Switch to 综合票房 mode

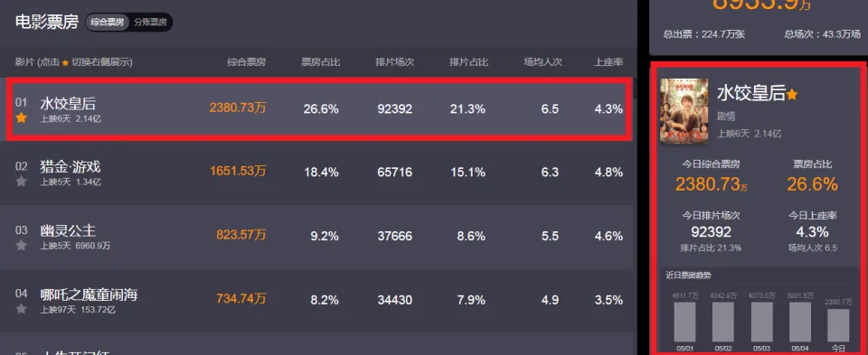pos(108,23)
